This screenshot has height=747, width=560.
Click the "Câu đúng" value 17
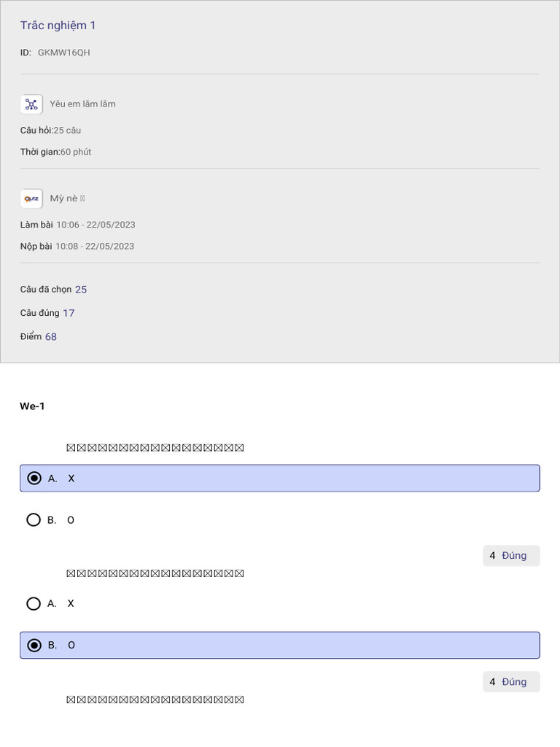pos(69,313)
